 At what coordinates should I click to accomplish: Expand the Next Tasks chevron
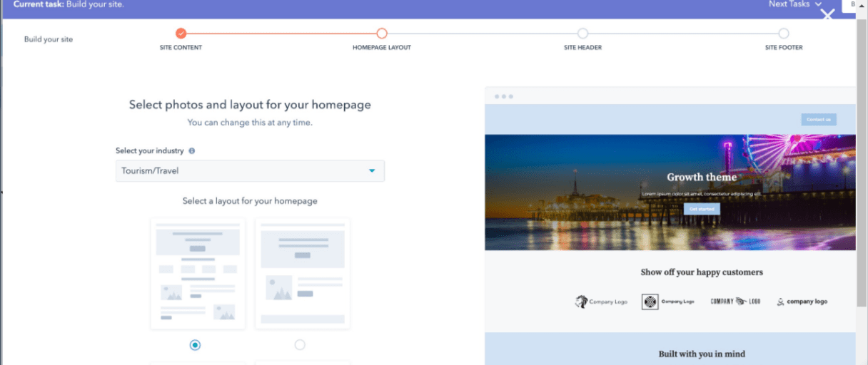point(818,4)
